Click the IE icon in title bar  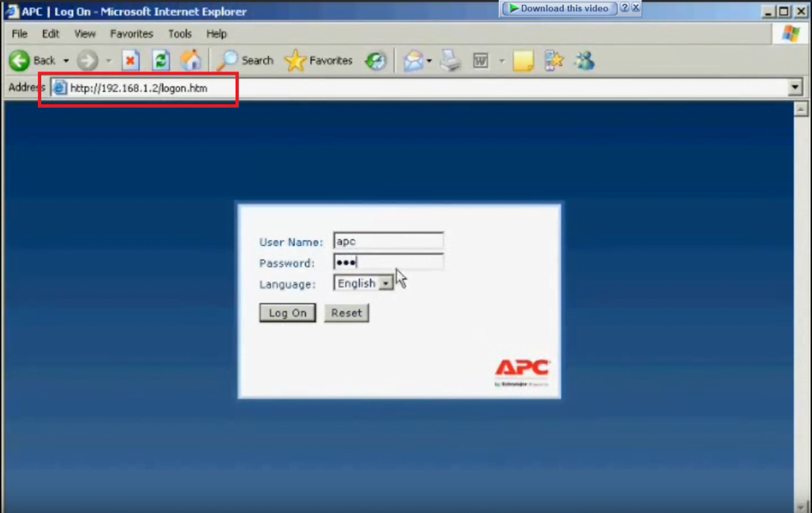click(11, 11)
